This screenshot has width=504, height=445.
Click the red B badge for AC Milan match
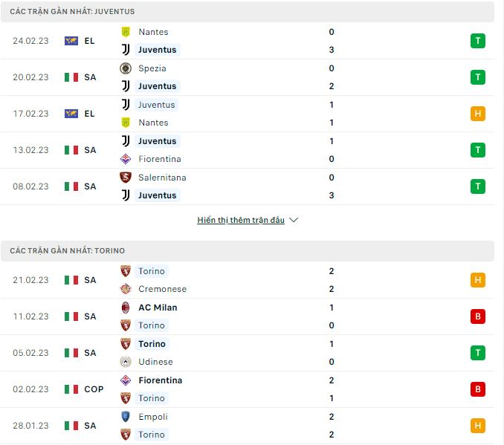click(x=478, y=316)
